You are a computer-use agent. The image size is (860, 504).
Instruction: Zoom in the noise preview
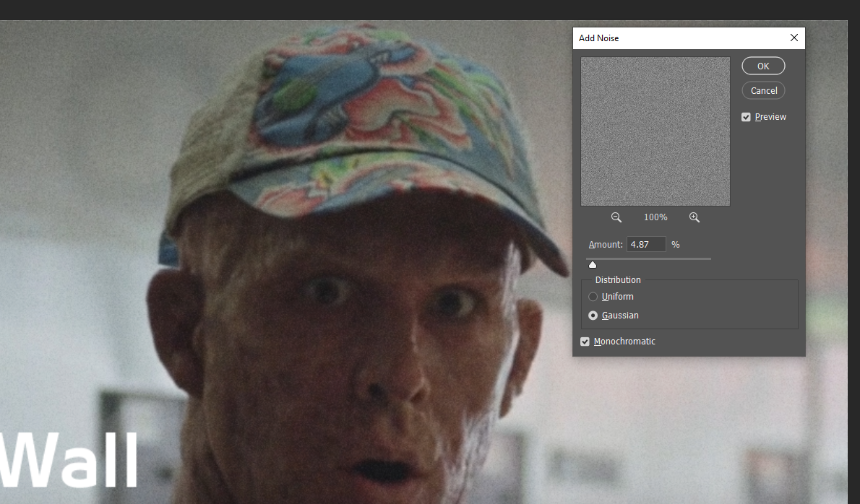(695, 217)
